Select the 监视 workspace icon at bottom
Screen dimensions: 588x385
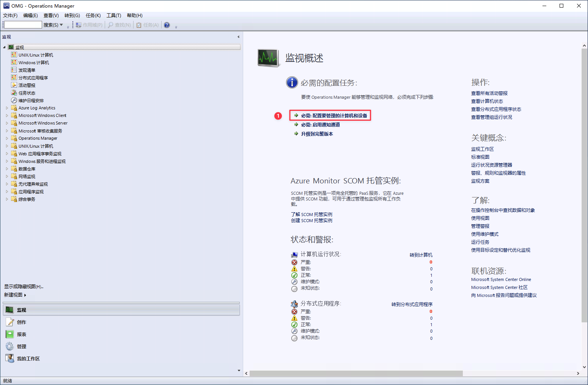(9, 310)
